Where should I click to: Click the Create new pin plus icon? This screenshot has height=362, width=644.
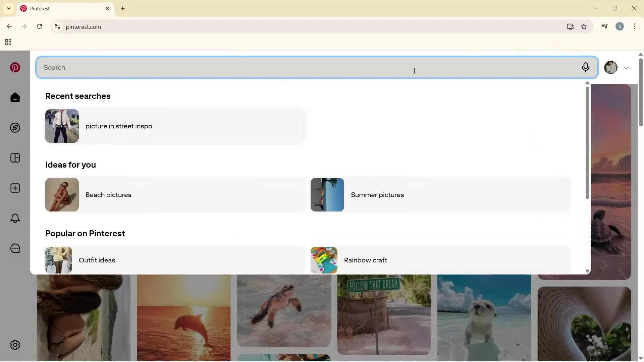[15, 188]
